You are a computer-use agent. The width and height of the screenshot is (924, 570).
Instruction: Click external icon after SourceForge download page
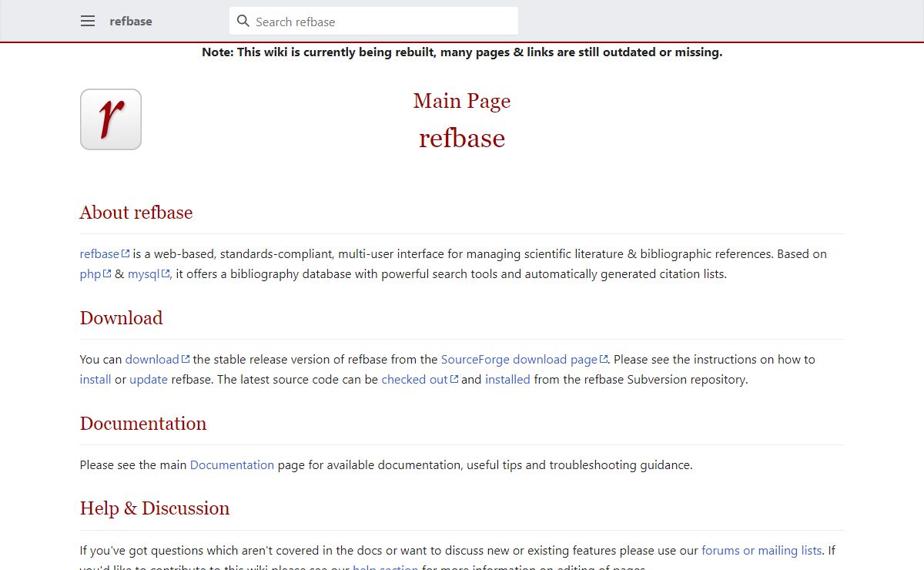[604, 359]
